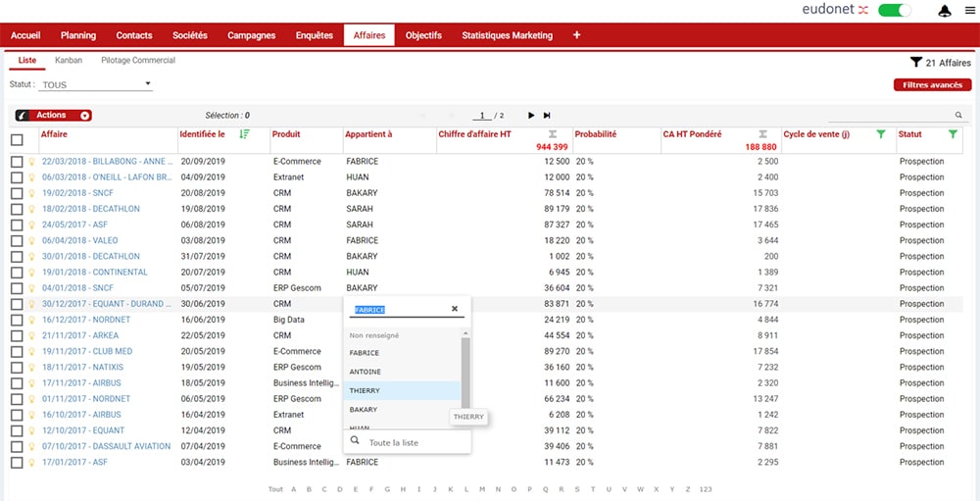Click lightbulb icon on CLUB MED row

pyautogui.click(x=31, y=352)
